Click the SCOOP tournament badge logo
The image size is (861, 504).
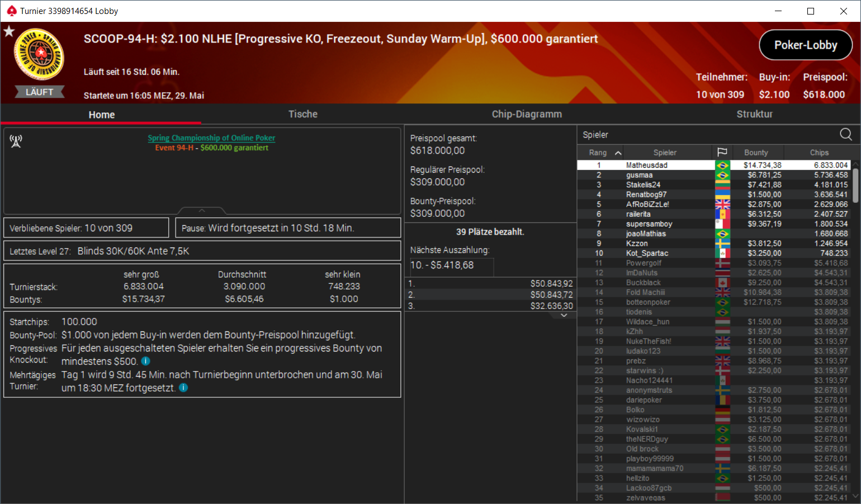pyautogui.click(x=39, y=54)
